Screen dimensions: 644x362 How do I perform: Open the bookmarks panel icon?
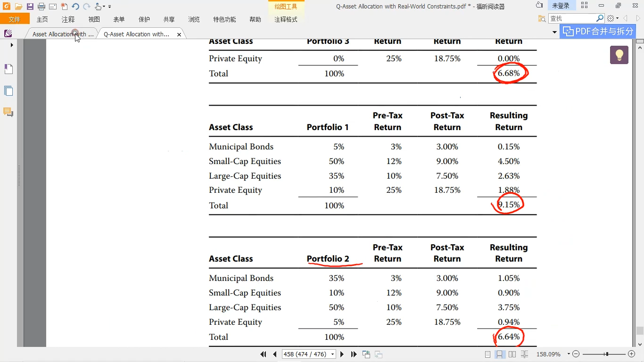8,69
